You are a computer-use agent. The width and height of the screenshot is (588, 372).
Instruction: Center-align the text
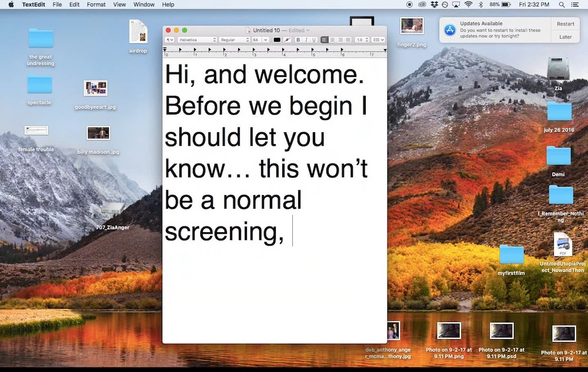pos(332,40)
